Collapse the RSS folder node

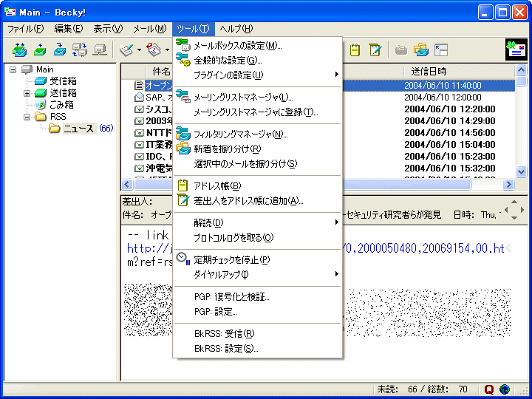pyautogui.click(x=27, y=117)
